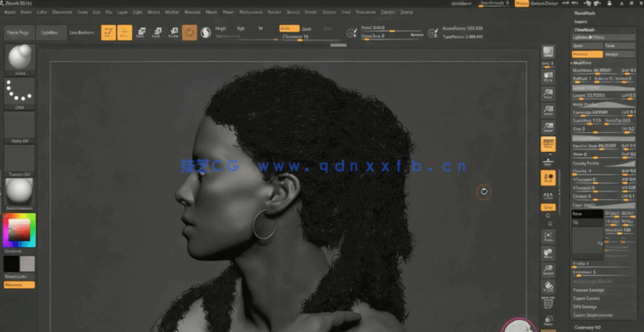Click the L.Sym icon on right shelf
Image resolution: width=644 pixels, height=332 pixels.
[549, 196]
